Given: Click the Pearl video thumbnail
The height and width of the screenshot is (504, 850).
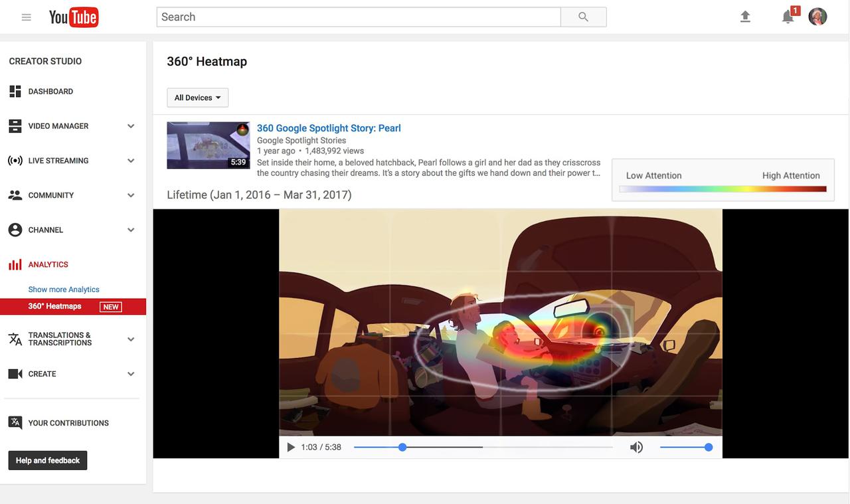Looking at the screenshot, I should pos(208,145).
